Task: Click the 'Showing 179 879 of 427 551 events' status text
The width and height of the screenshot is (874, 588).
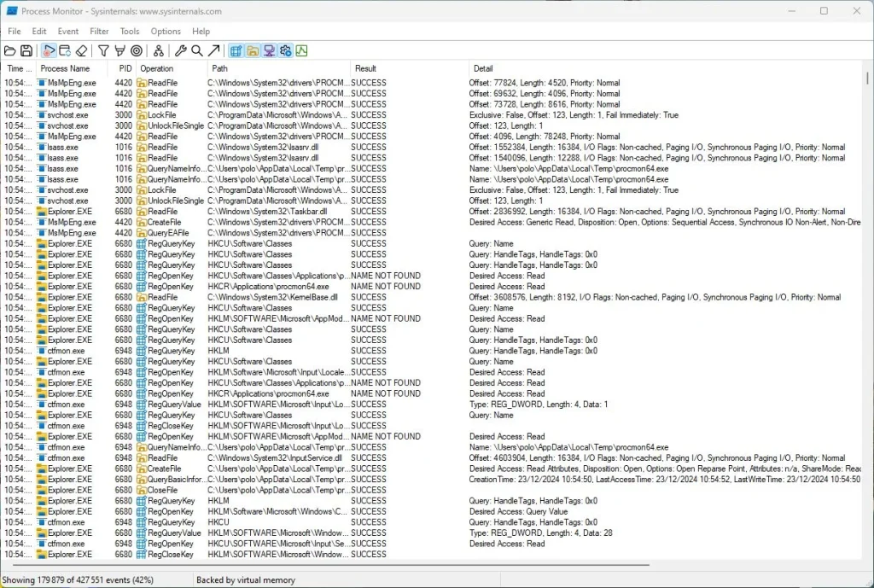Action: pos(78,579)
